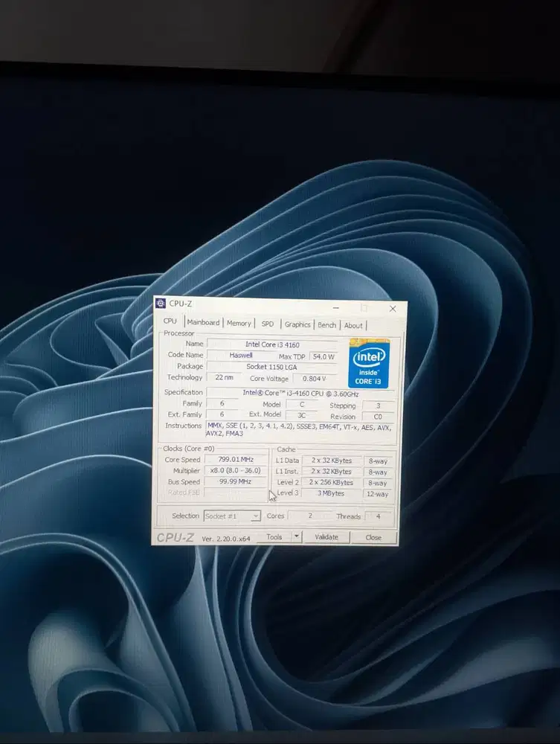
Task: Click the L1 Data value 2 x 32 KBytes
Action: 332,461
